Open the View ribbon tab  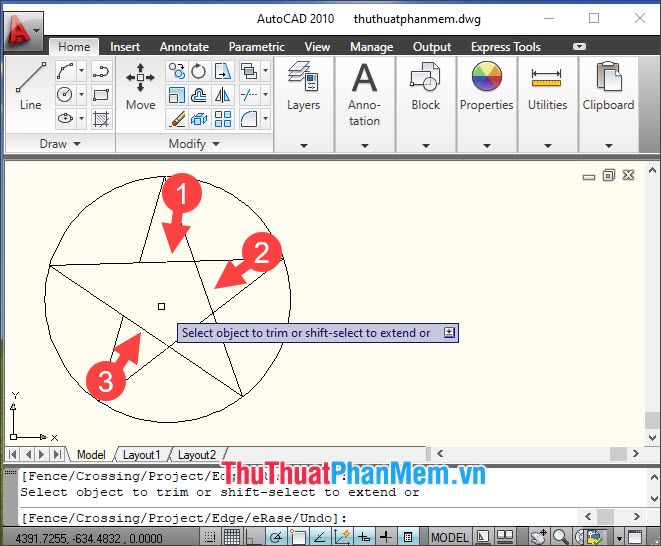click(x=317, y=47)
